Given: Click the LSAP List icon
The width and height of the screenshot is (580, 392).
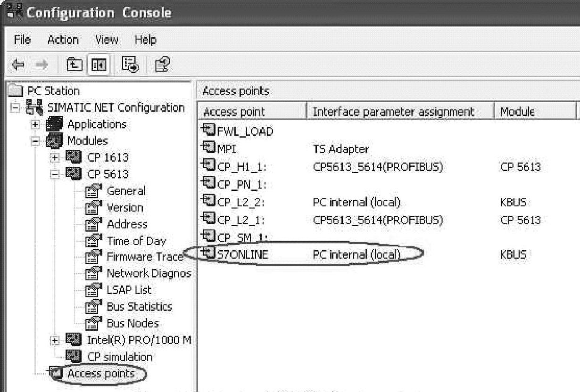Looking at the screenshot, I should [94, 290].
